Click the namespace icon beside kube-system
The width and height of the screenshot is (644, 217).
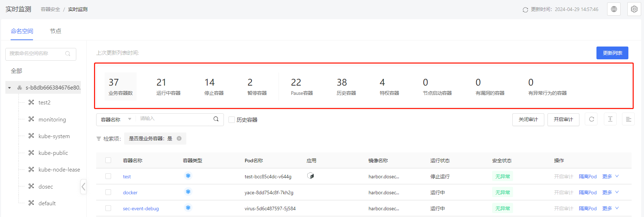tap(31, 136)
